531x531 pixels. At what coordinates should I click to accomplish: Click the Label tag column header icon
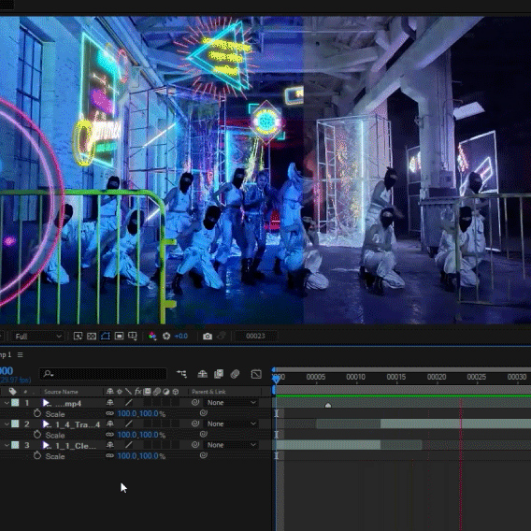click(13, 391)
